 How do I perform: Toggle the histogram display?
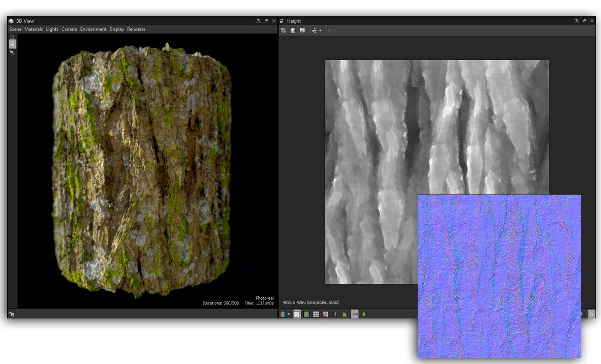(345, 314)
